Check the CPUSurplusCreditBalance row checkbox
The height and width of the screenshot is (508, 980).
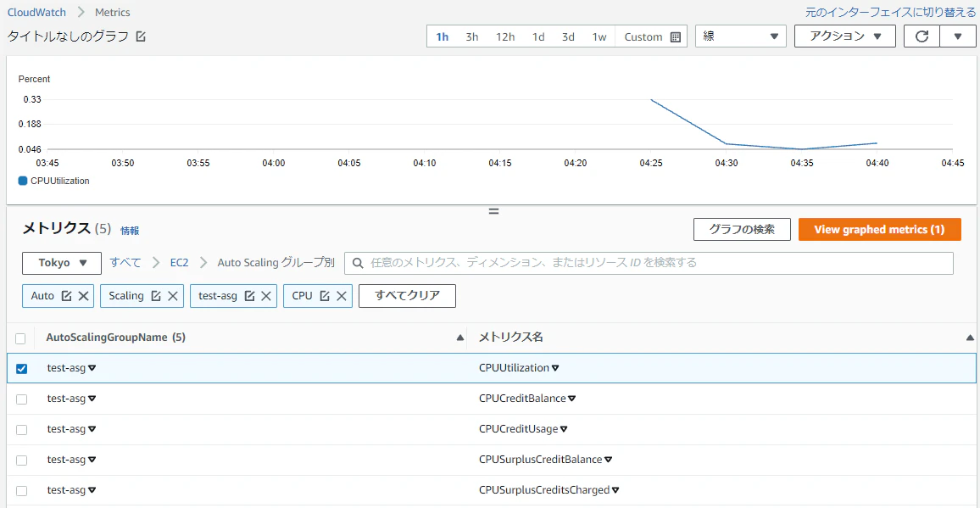point(21,461)
